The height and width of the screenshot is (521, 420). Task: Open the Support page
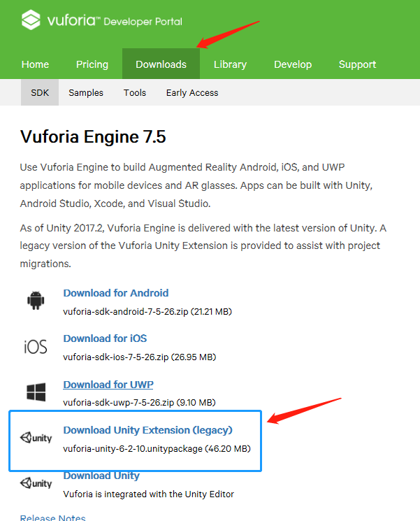pyautogui.click(x=357, y=64)
